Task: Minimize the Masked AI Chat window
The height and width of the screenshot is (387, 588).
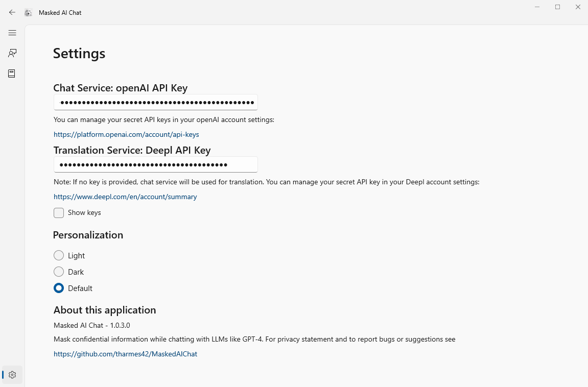Action: coord(537,7)
